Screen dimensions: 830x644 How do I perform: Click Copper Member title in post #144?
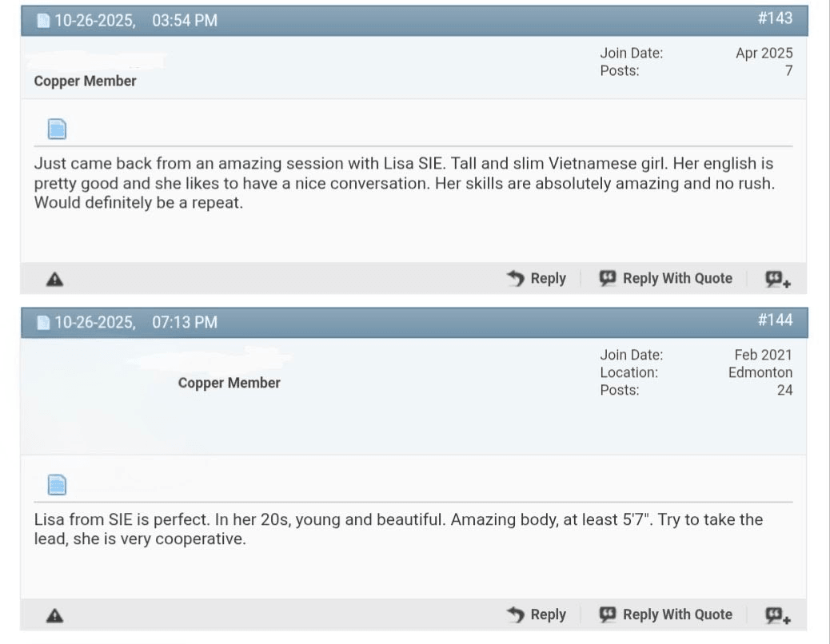coord(229,384)
